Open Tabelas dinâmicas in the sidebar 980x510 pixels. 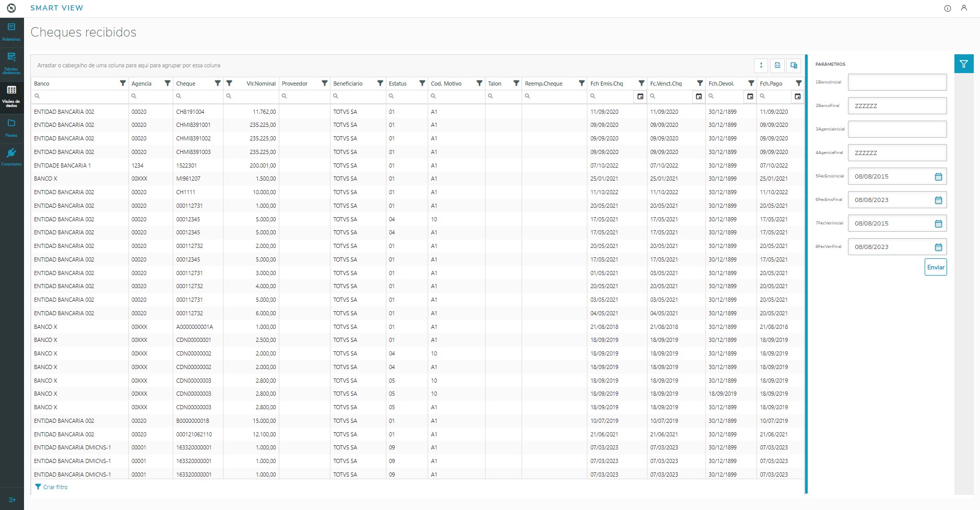click(x=11, y=63)
